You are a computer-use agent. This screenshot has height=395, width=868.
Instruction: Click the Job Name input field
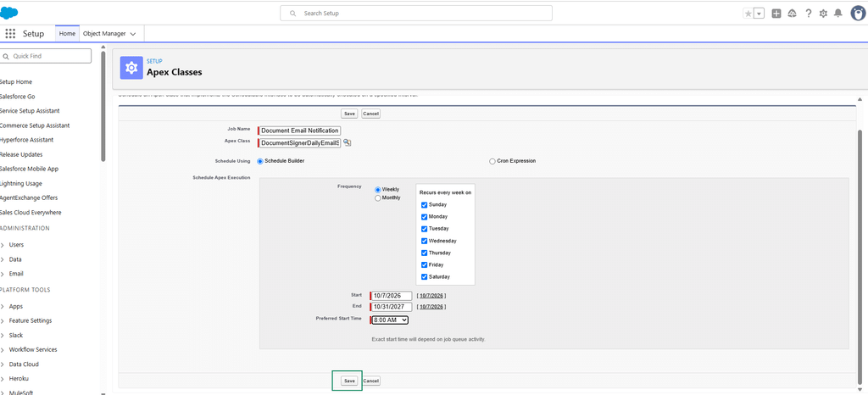click(300, 131)
